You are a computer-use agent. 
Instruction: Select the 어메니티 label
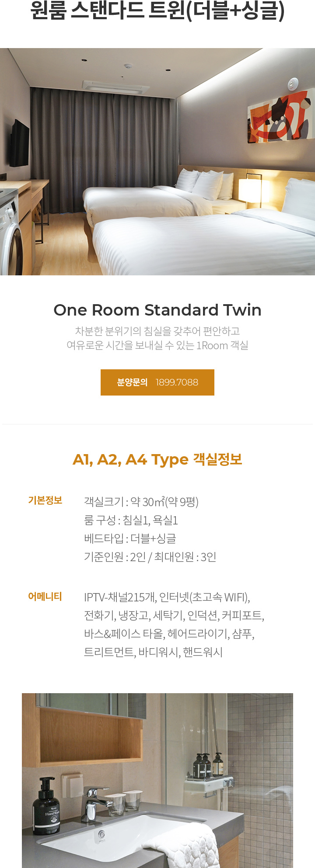(x=45, y=597)
